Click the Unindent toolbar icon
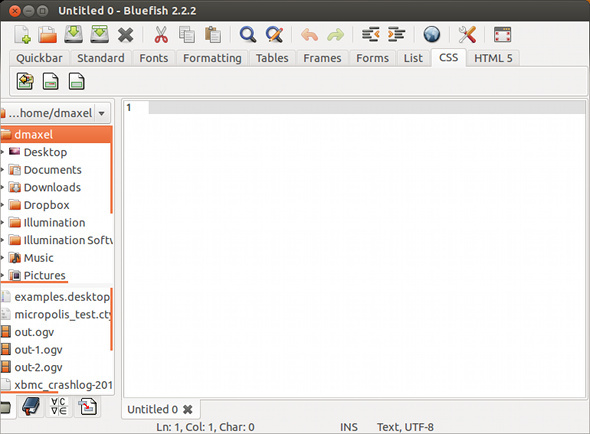This screenshot has height=434, width=590. [370, 35]
